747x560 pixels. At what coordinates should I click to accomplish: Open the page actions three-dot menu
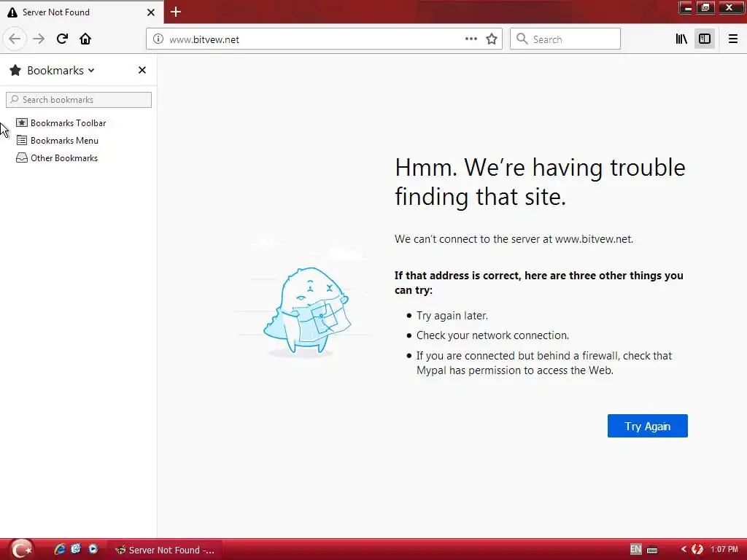tap(471, 39)
